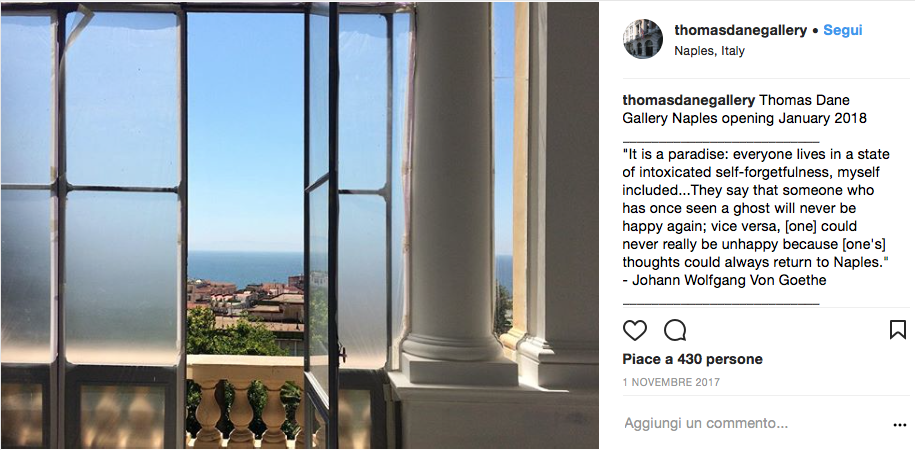
Task: Like the post with the heart icon
Action: coord(635,330)
